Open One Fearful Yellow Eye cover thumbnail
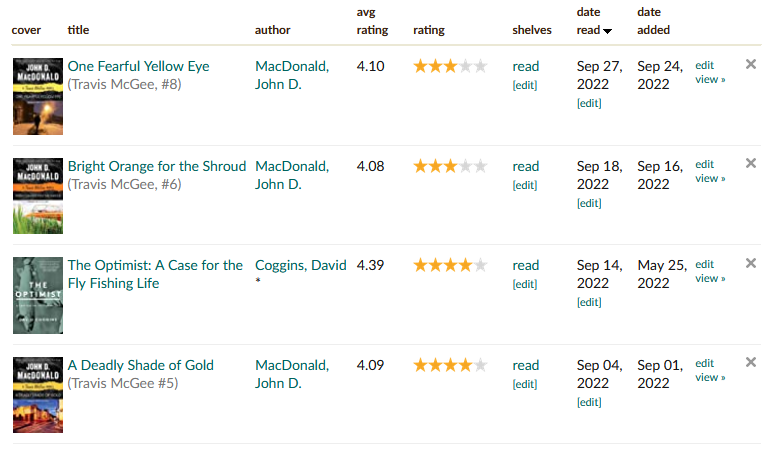 38,97
